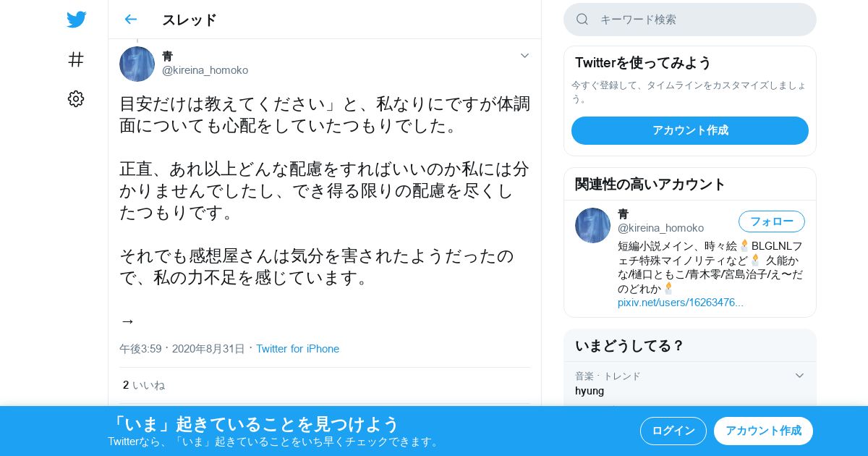Image resolution: width=868 pixels, height=456 pixels.
Task: Click the ログイン button in bottom banner
Action: 673,431
